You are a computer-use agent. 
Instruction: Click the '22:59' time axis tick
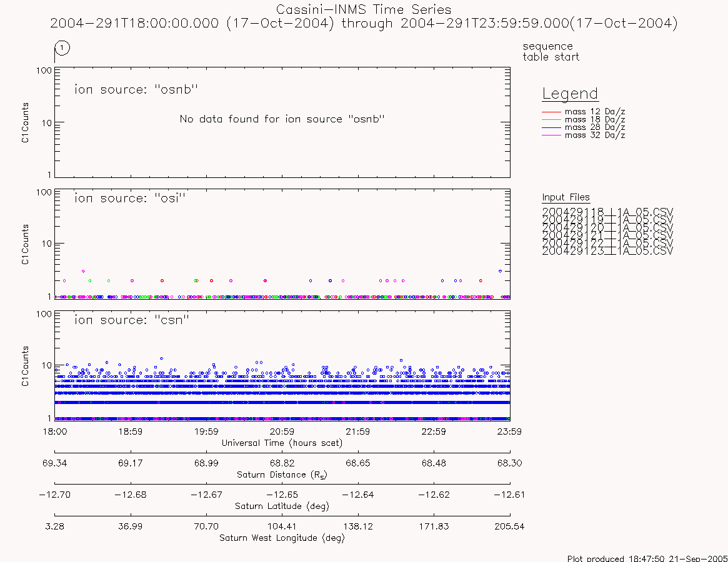434,431
